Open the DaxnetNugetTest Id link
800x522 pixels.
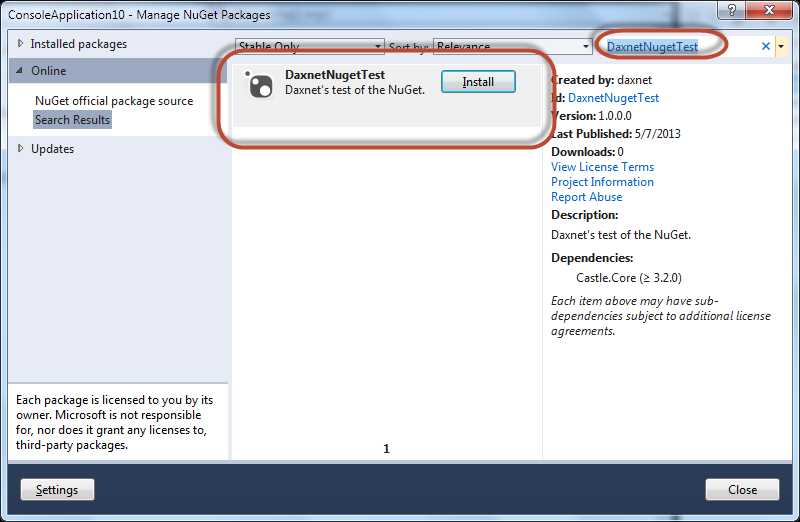[x=613, y=98]
